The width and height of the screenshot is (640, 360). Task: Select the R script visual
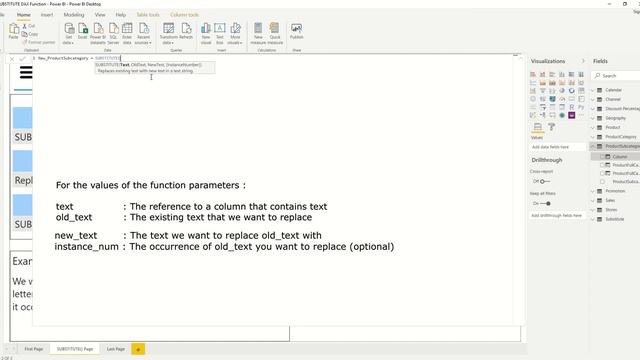[572, 107]
